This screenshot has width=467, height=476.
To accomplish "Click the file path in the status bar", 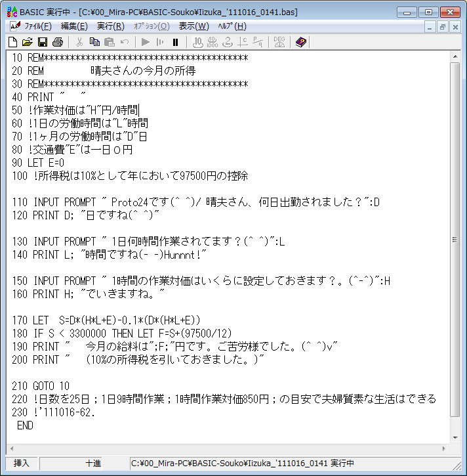I will click(243, 464).
